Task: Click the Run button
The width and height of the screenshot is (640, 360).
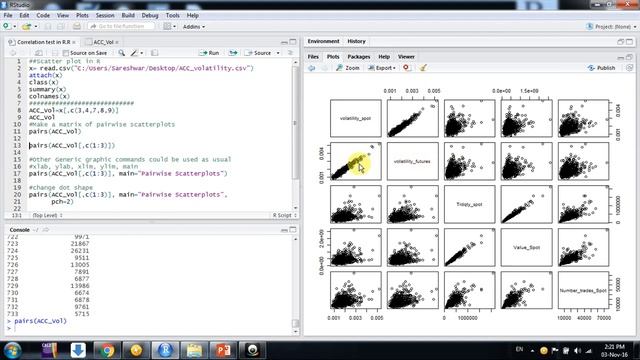Action: click(209, 53)
